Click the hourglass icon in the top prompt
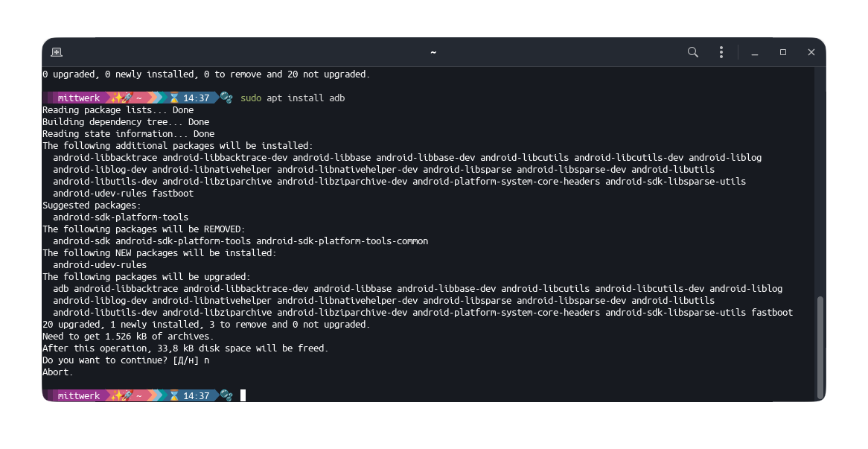Screen dimensions: 868x449 174,98
